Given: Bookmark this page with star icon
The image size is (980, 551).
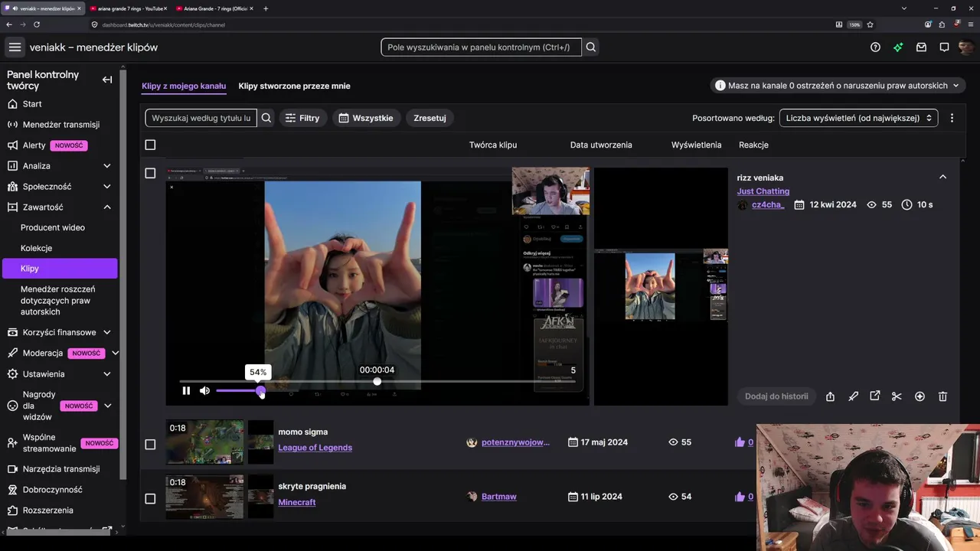Looking at the screenshot, I should click(870, 24).
